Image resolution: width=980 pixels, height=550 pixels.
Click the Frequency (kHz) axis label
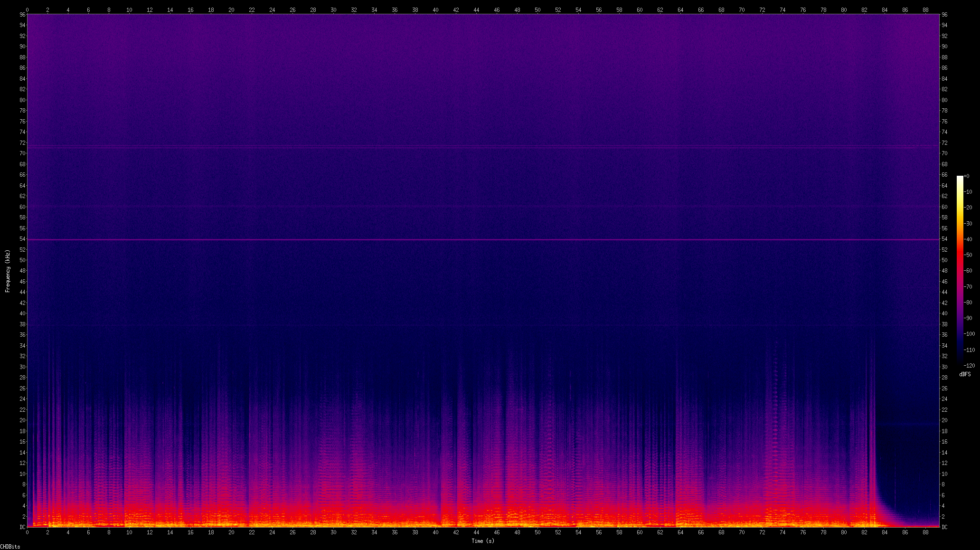(8, 271)
